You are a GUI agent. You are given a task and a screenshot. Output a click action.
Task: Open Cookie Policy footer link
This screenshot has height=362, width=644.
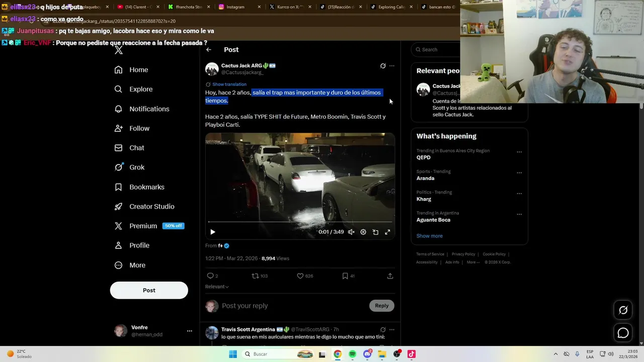tap(494, 254)
